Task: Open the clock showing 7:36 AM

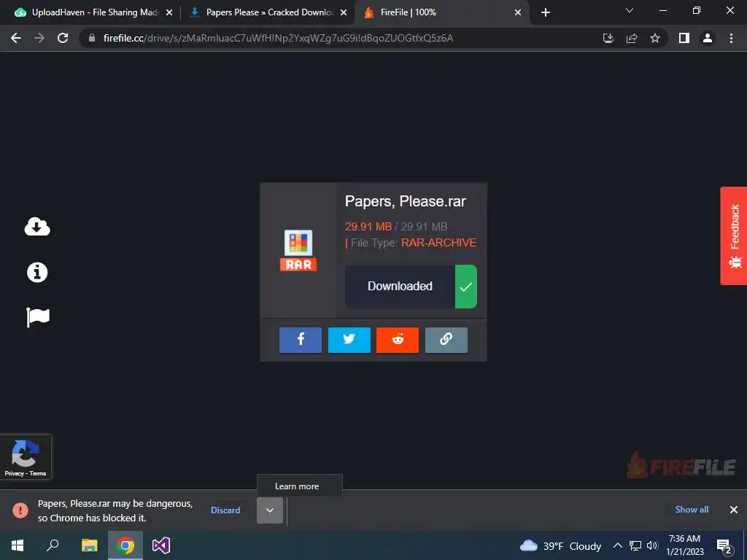Action: tap(684, 545)
